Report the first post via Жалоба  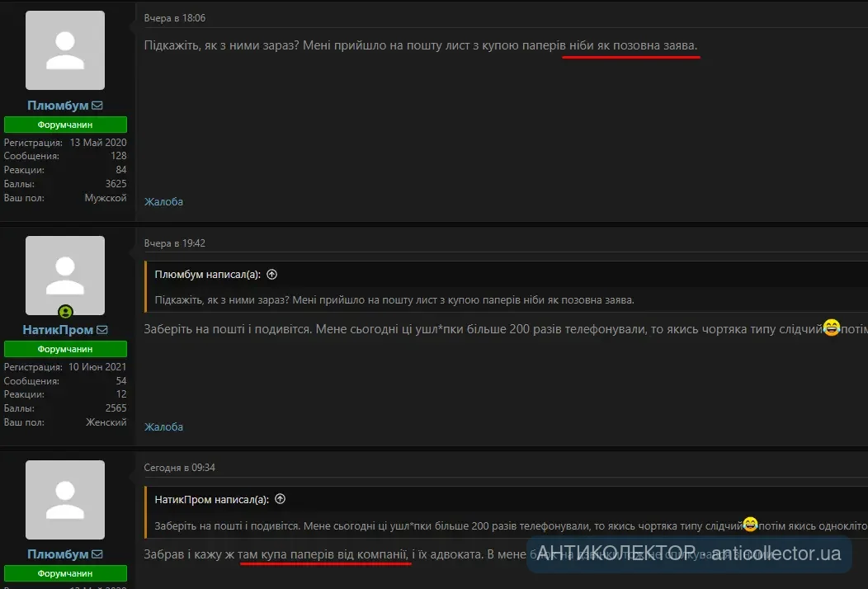pyautogui.click(x=163, y=202)
